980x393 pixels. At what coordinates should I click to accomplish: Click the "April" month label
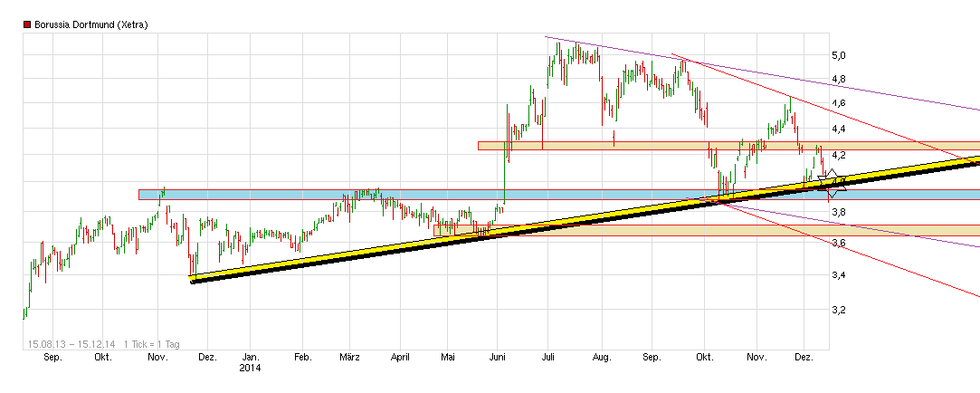(x=400, y=358)
